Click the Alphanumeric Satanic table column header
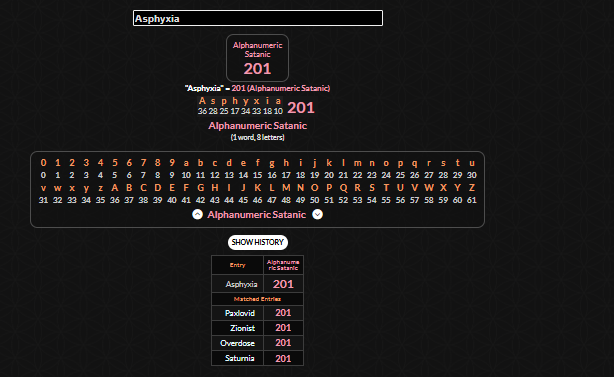This screenshot has height=377, width=614. pyautogui.click(x=283, y=265)
